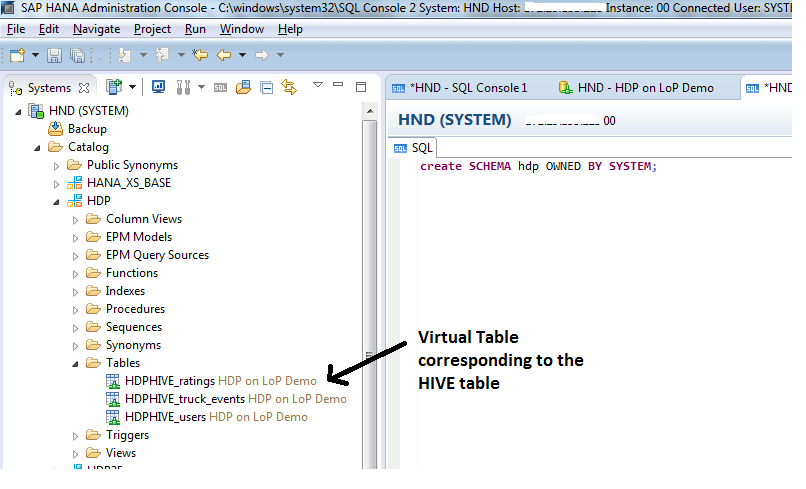
Task: Toggle Link with Editor in Systems view
Action: [x=290, y=87]
